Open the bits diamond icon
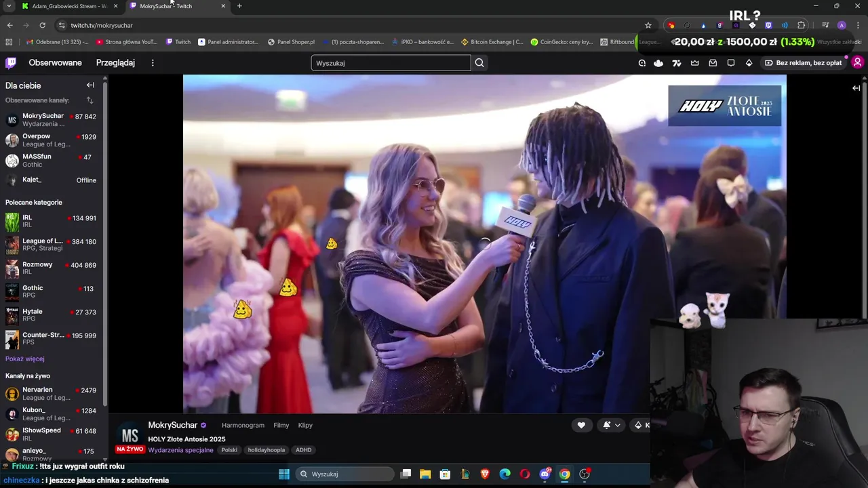 (749, 63)
